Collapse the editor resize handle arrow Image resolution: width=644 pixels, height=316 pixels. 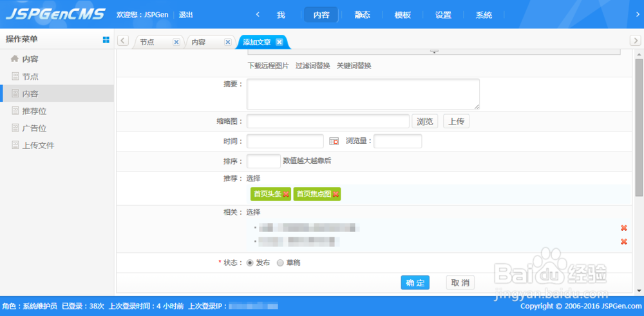[x=434, y=52]
